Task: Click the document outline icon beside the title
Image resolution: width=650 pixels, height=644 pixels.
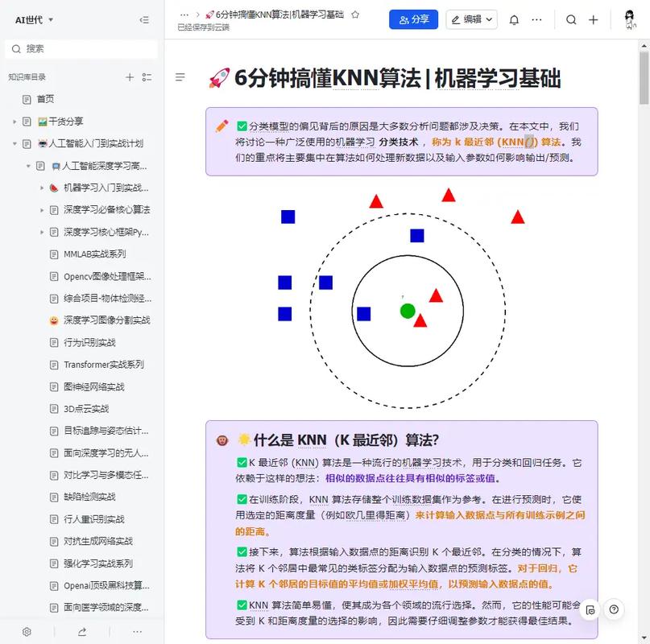Action: tap(180, 77)
